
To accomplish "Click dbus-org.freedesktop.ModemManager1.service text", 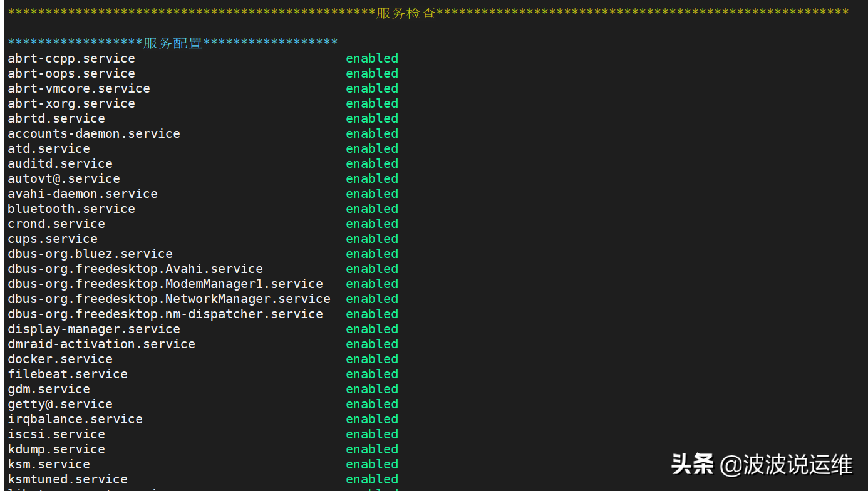I will tap(165, 284).
